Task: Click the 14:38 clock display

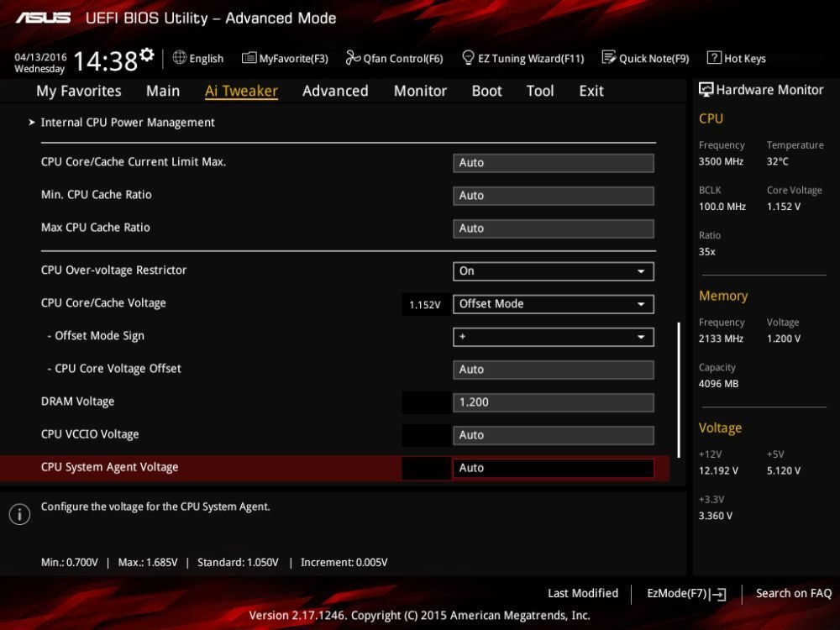Action: point(105,60)
